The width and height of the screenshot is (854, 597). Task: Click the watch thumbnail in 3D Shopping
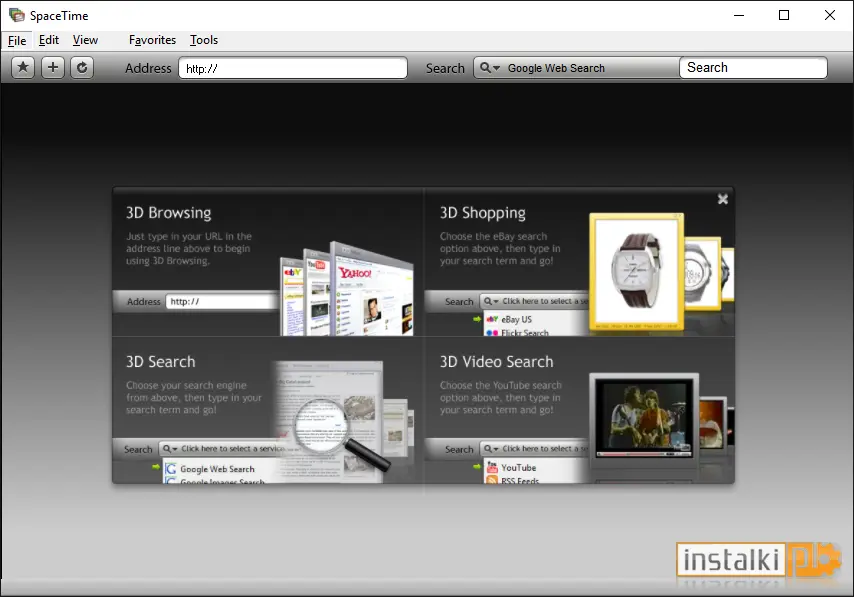click(x=637, y=272)
